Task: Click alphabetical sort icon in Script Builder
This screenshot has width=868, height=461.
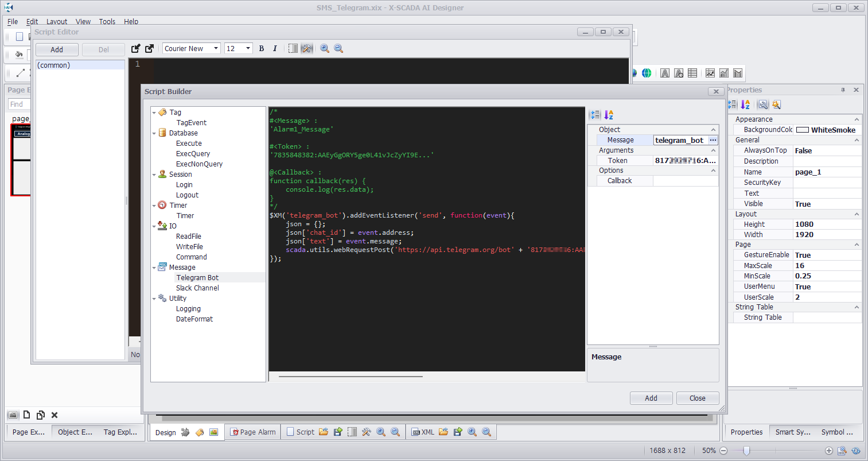Action: click(609, 115)
